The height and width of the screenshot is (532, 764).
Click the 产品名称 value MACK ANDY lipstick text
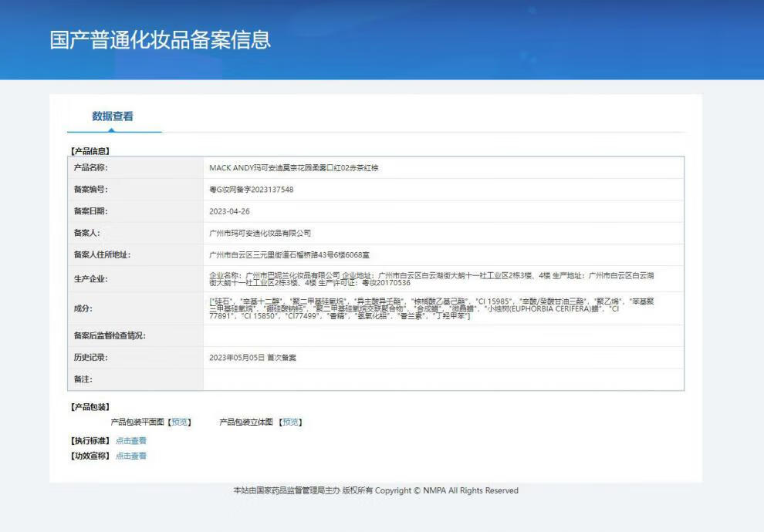[294, 168]
